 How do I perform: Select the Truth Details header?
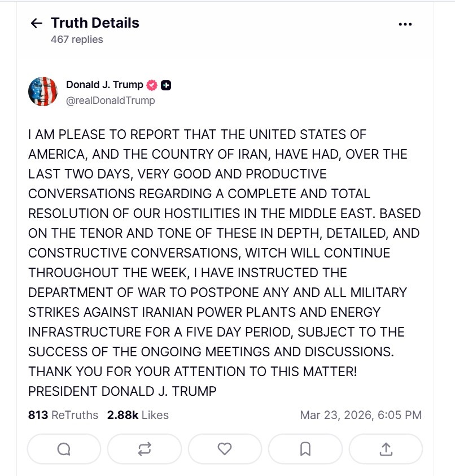[x=95, y=23]
